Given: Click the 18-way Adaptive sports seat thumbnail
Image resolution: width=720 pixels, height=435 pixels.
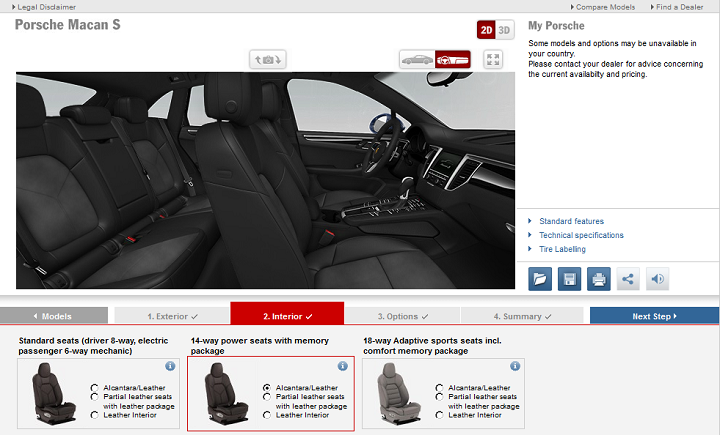Looking at the screenshot, I should coord(398,394).
